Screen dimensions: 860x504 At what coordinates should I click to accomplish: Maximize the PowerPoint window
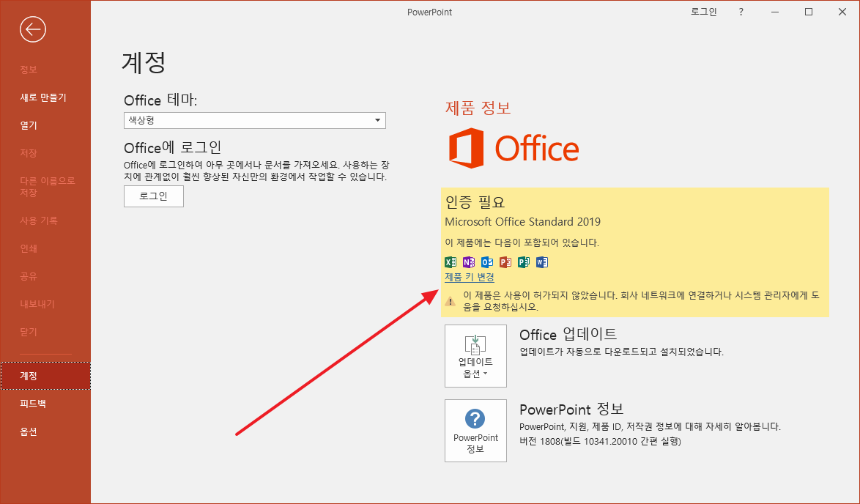809,12
